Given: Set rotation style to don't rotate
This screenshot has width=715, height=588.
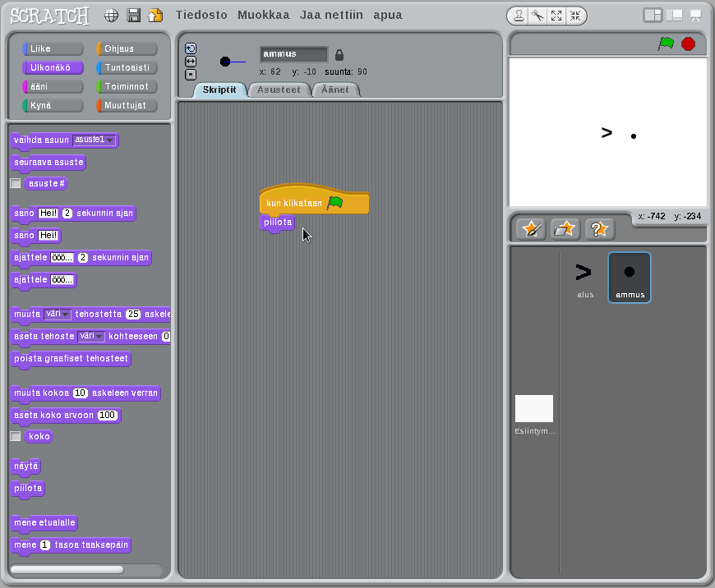Looking at the screenshot, I should [x=191, y=75].
